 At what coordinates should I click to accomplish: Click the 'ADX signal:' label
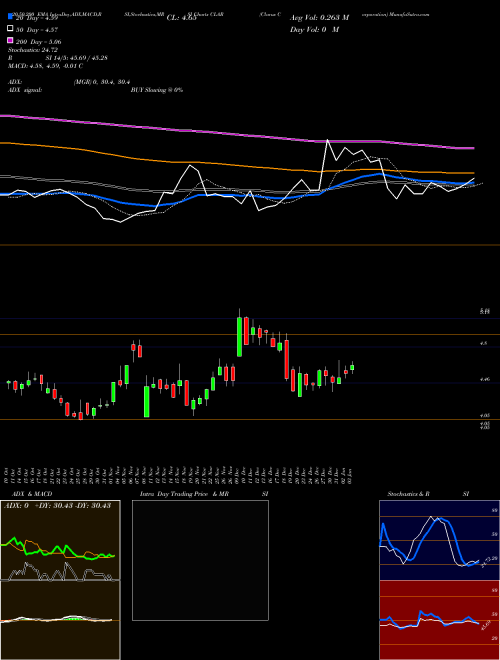(25, 90)
